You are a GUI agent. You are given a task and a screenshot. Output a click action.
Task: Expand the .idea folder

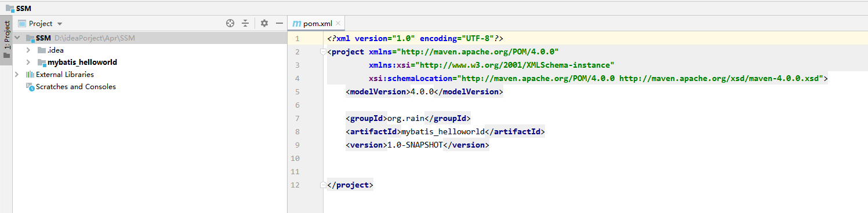point(28,50)
